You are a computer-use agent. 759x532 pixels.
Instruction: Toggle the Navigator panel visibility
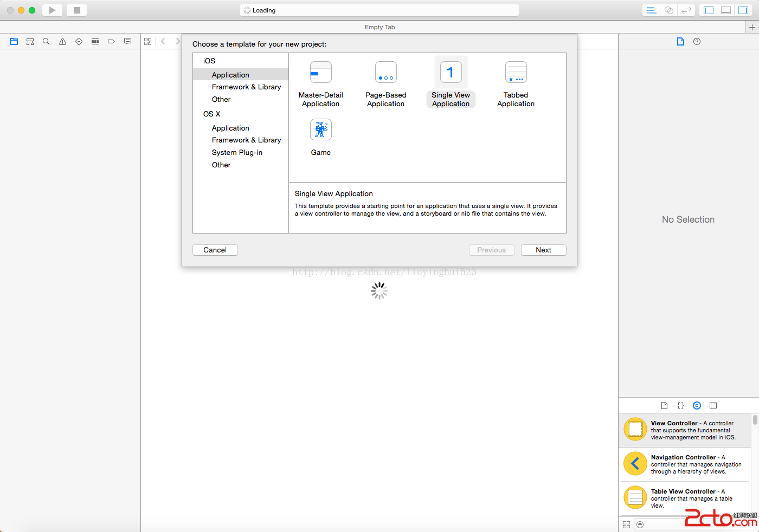[x=709, y=10]
